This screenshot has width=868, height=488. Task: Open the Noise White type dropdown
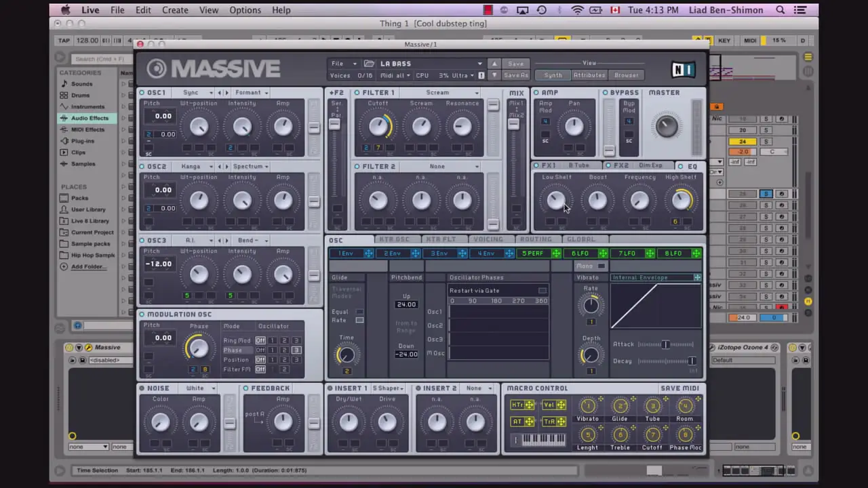[199, 388]
